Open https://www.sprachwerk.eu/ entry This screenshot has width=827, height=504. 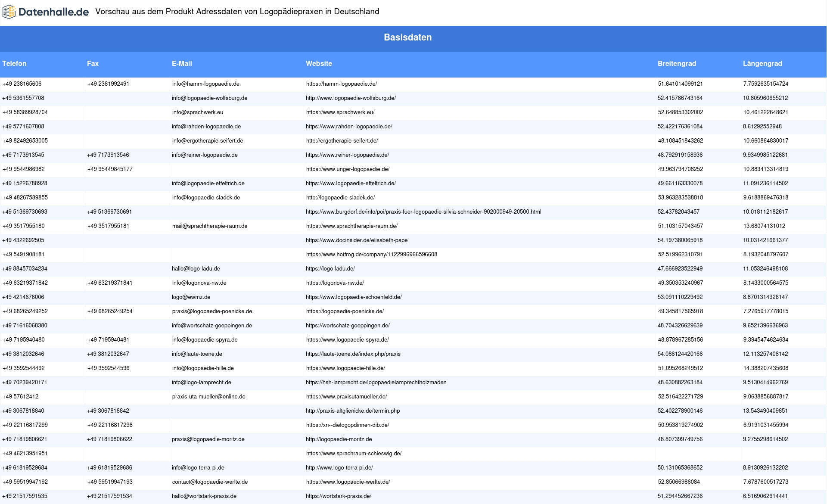tap(340, 112)
